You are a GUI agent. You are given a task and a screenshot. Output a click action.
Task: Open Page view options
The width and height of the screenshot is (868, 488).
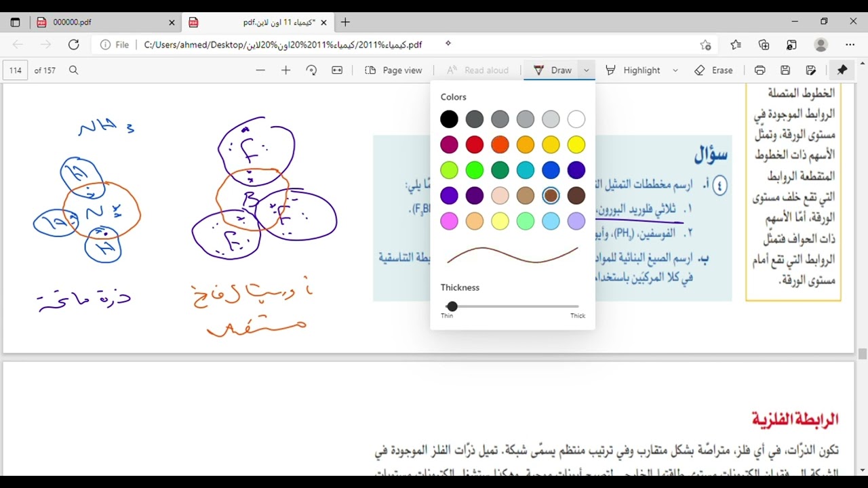point(393,70)
